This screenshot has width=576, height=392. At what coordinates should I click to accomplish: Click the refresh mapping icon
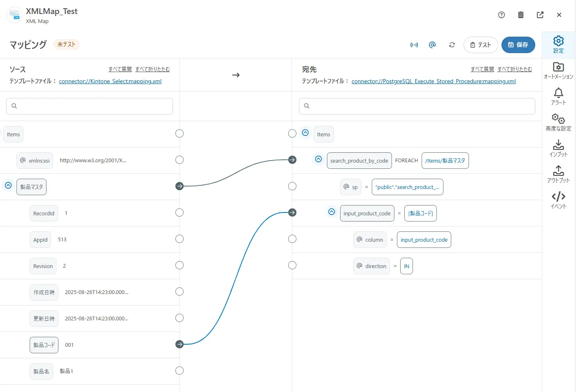tap(452, 45)
